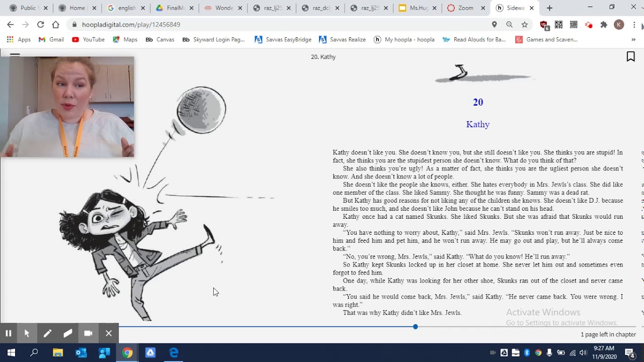Click the chapter progress slider handle
Image resolution: width=644 pixels, height=362 pixels.
tap(415, 327)
